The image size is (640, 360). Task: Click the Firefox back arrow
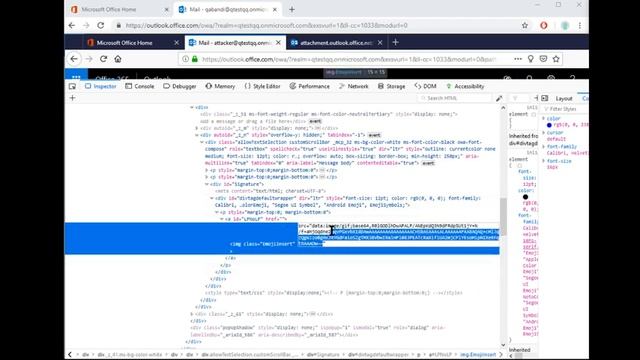pyautogui.click(x=74, y=59)
